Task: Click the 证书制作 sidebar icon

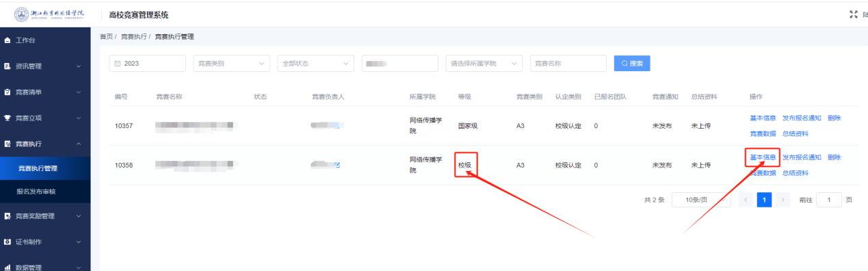Action: pos(8,242)
